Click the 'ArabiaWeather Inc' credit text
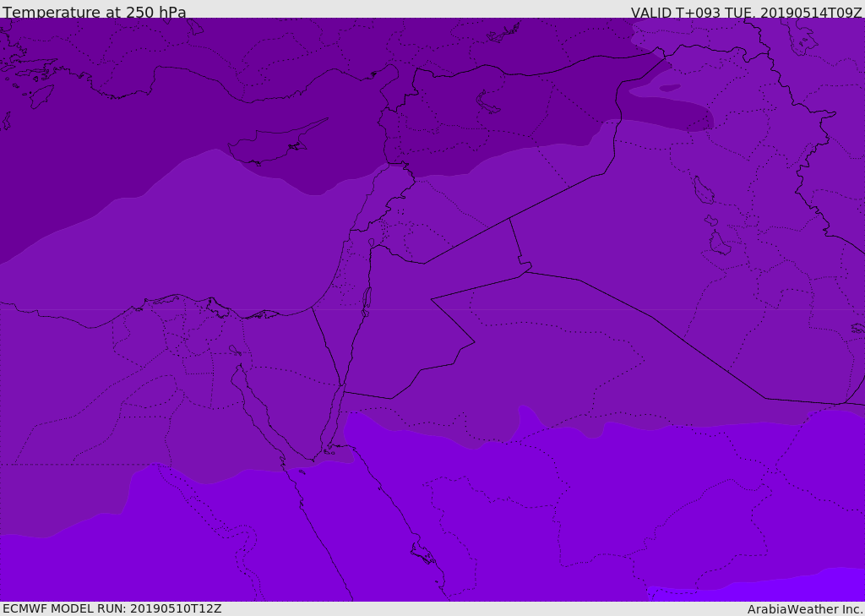This screenshot has height=616, width=865. [804, 609]
